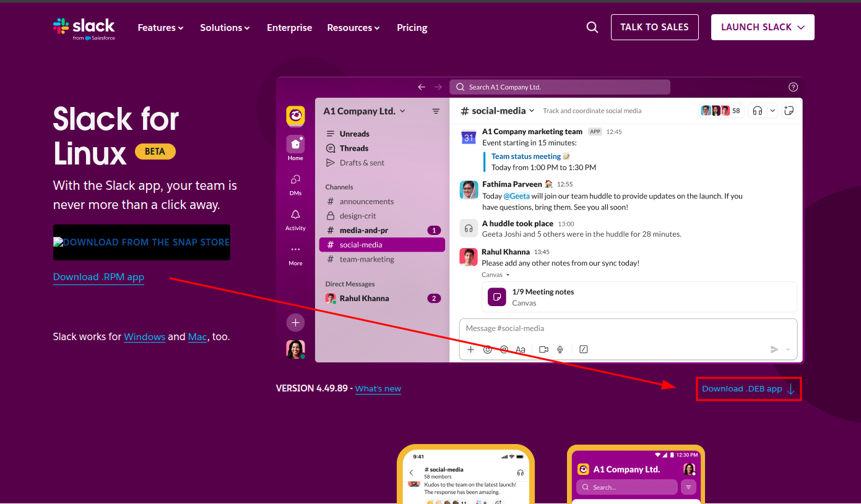Click the user avatar at sidebar bottom
Image resolution: width=861 pixels, height=504 pixels.
point(295,349)
